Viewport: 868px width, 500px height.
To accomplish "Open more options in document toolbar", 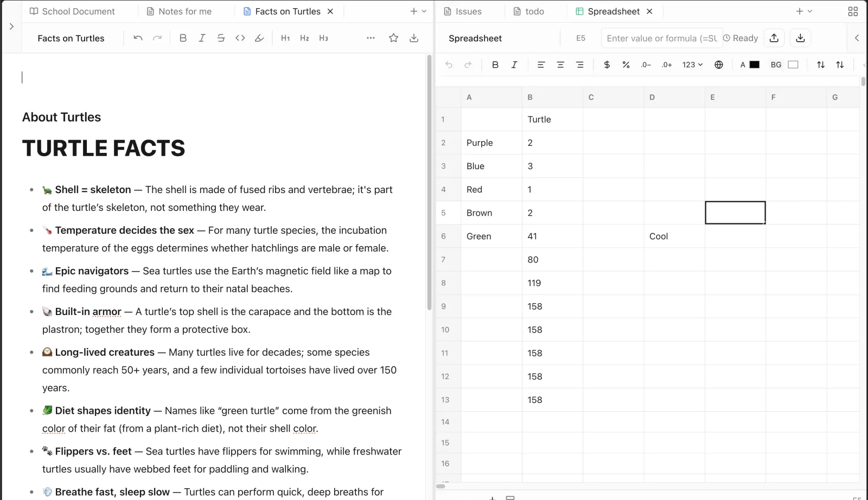I will [371, 38].
